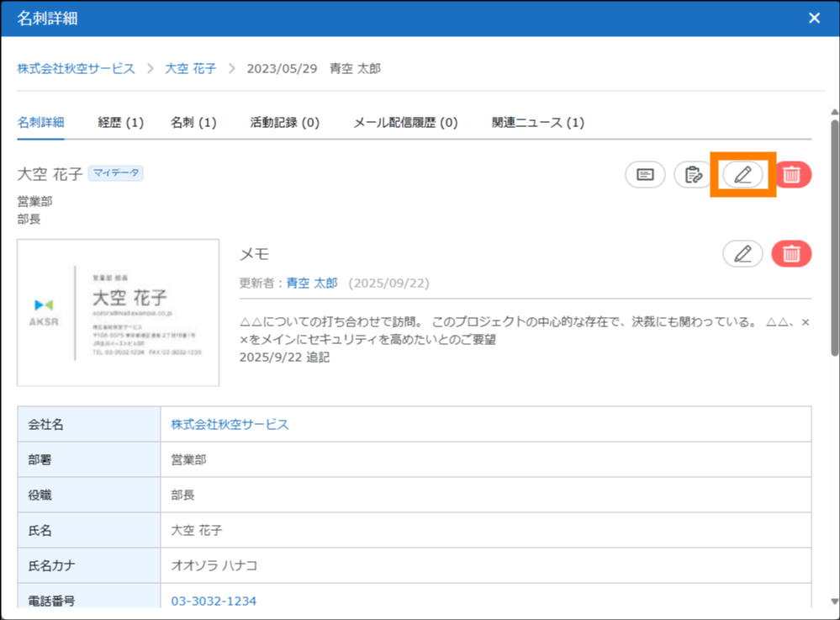Delete the business card using top trash icon

point(791,175)
